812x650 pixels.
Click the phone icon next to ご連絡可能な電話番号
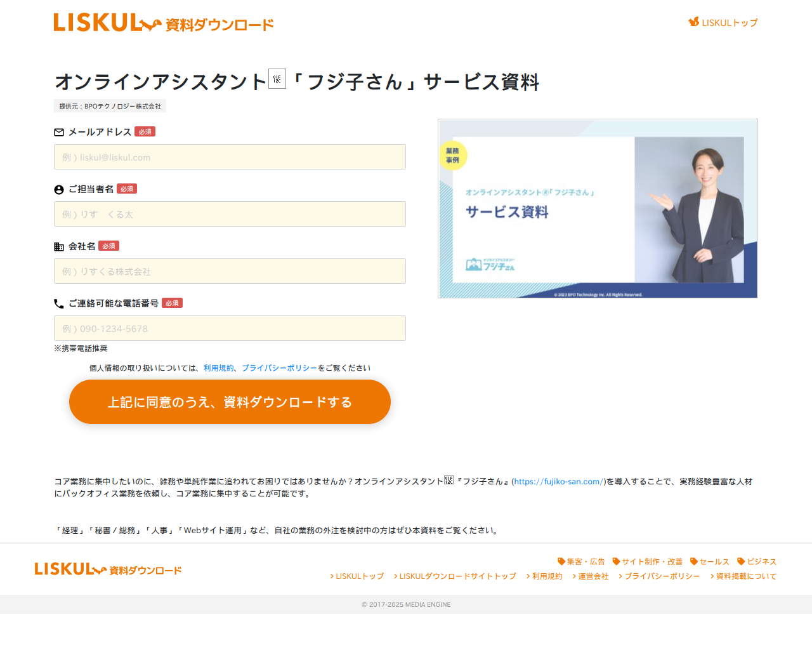click(x=59, y=303)
